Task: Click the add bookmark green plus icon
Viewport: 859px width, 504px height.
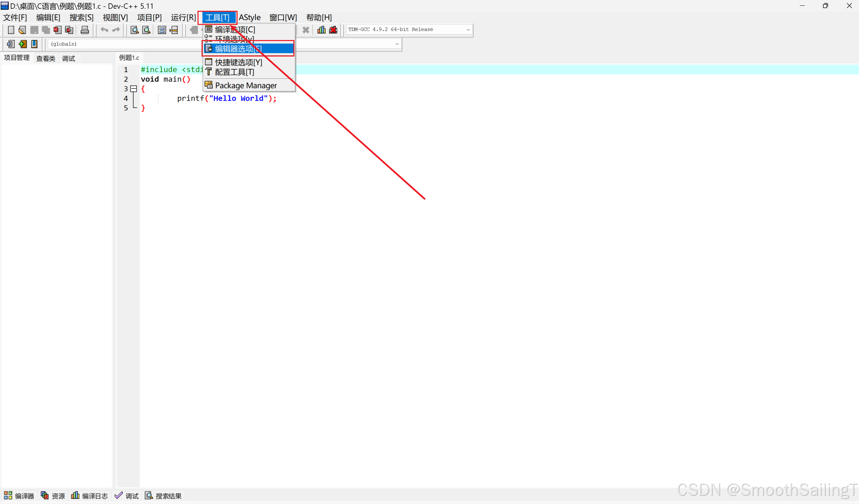Action: click(23, 44)
